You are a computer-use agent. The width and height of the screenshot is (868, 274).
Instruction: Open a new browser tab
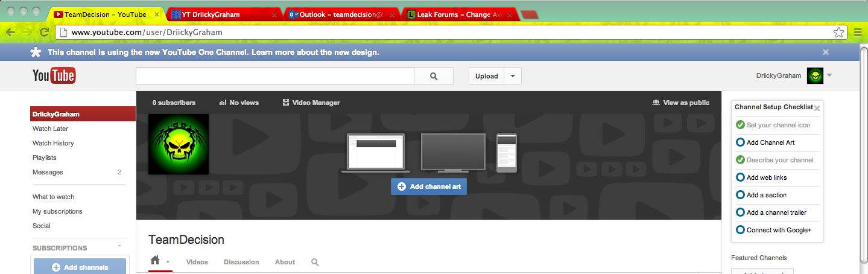point(529,14)
